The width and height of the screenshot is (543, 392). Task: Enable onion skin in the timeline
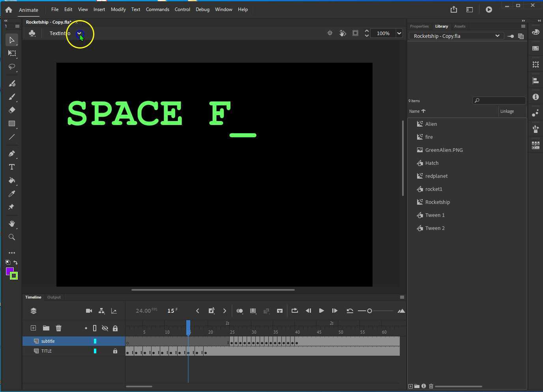click(x=240, y=311)
